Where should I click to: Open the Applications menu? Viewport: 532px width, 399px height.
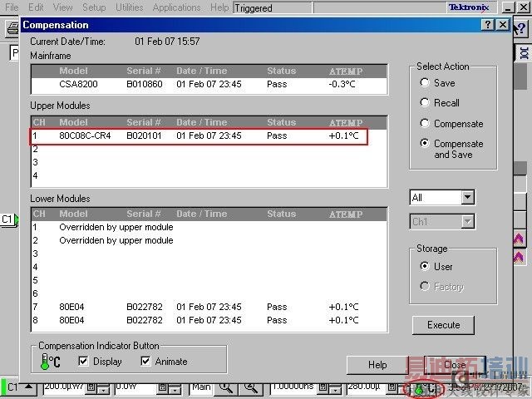(x=176, y=7)
